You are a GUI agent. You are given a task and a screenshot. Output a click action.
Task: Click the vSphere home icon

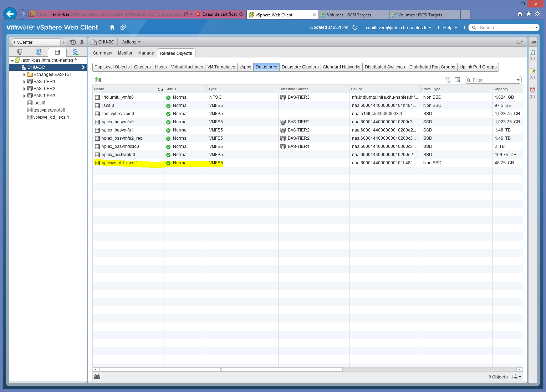112,27
